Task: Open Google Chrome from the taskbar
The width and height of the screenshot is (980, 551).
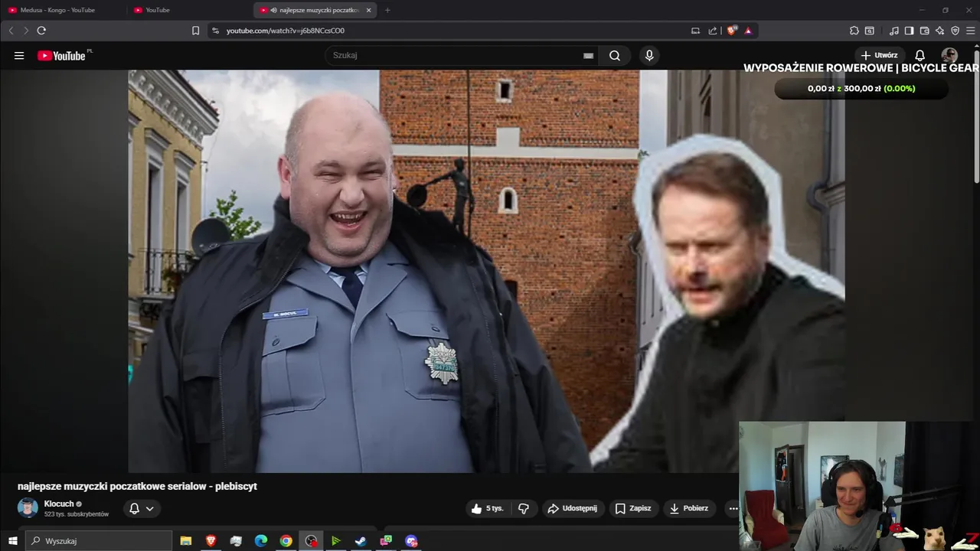Action: [286, 541]
